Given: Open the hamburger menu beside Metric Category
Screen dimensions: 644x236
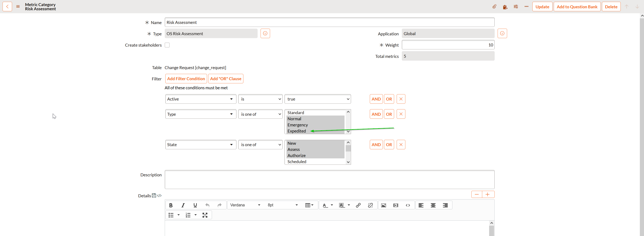Looking at the screenshot, I should click(x=18, y=7).
